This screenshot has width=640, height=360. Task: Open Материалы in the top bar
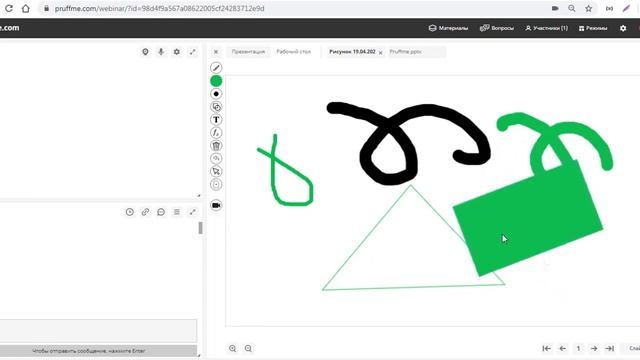click(x=448, y=28)
